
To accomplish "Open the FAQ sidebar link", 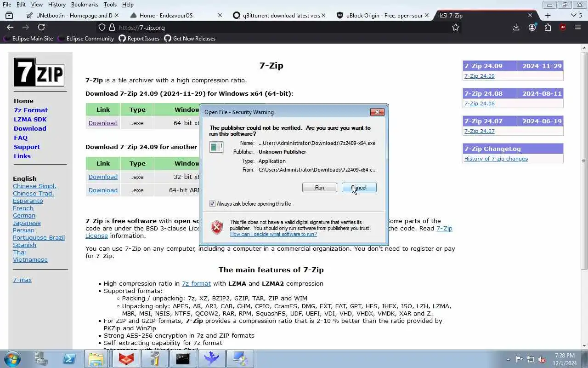I will [21, 138].
